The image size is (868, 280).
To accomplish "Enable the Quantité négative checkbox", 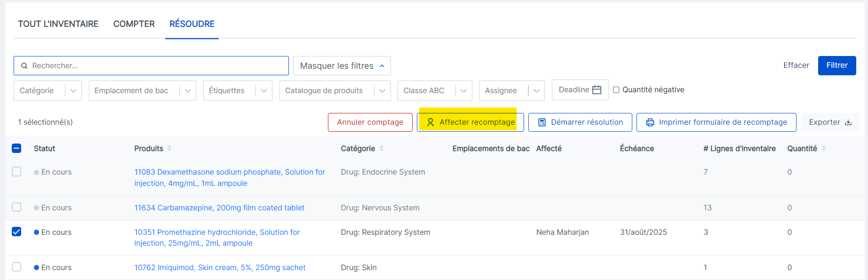I will tap(616, 90).
